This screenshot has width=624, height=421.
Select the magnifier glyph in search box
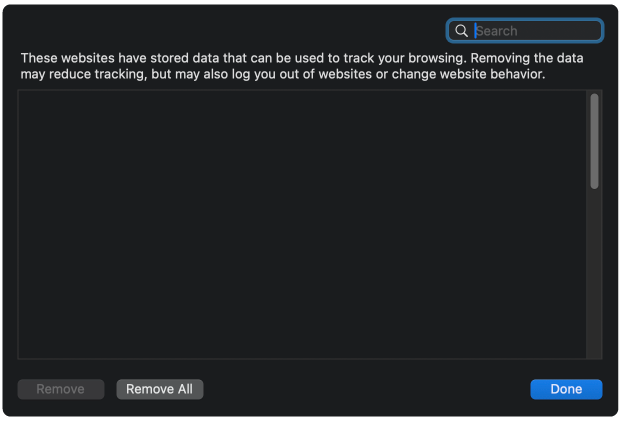(x=461, y=31)
